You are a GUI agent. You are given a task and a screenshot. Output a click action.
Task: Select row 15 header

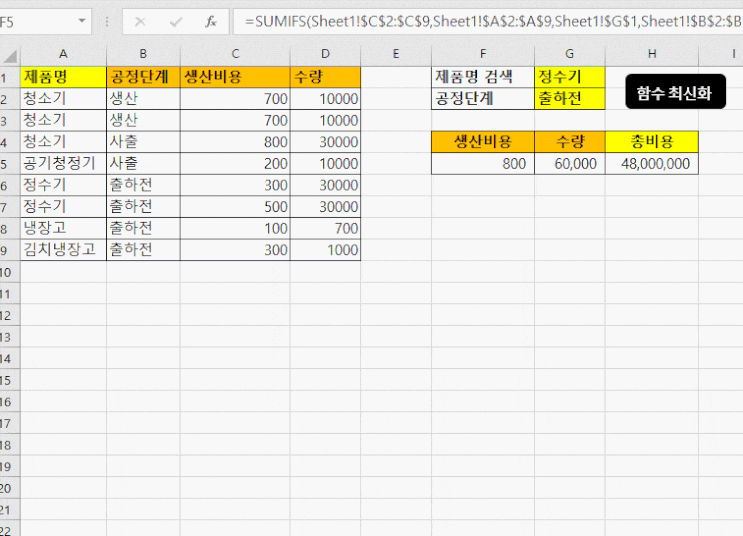tap(9, 381)
